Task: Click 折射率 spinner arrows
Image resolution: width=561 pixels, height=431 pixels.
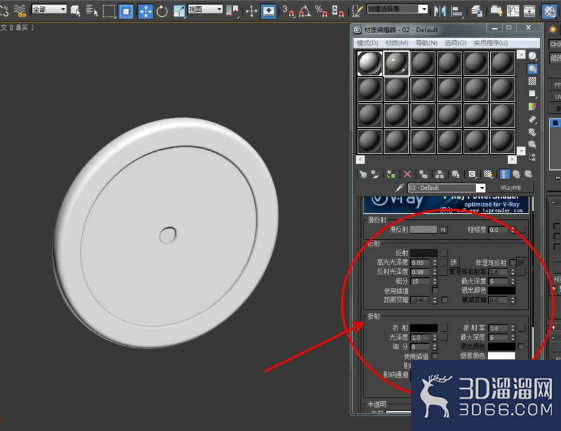Action: (x=512, y=328)
